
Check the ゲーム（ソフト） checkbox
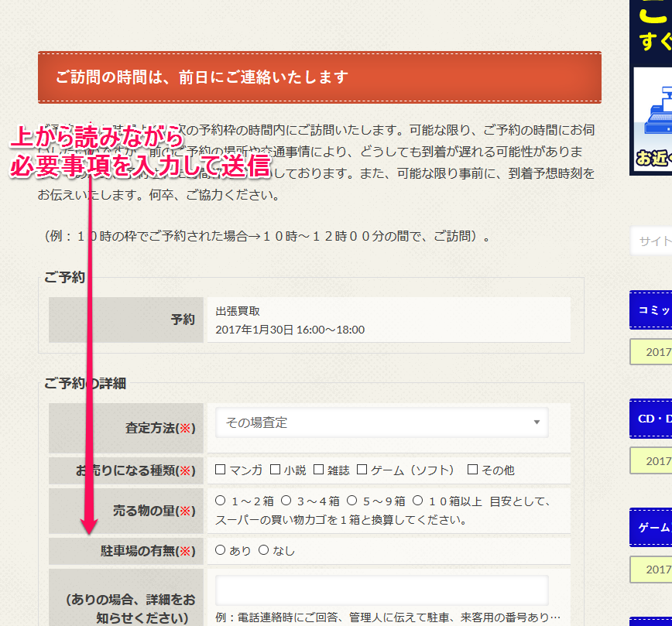point(362,470)
